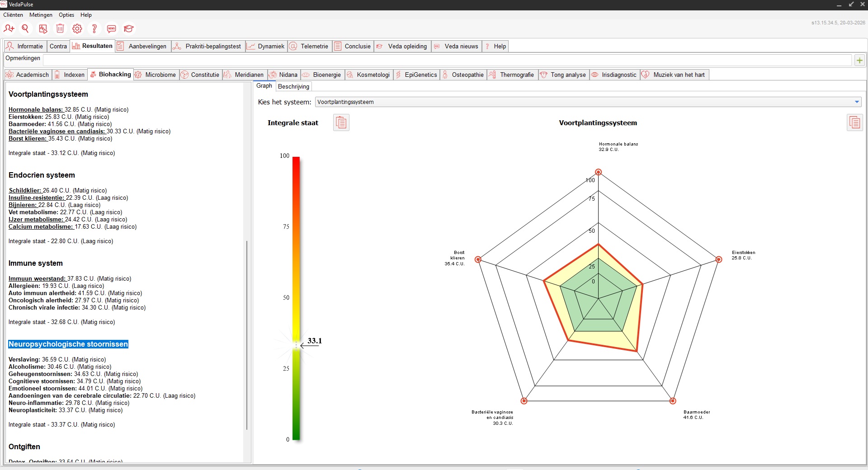Copy the Voortplantingssysteem radar chart
The image size is (868, 470).
[854, 122]
